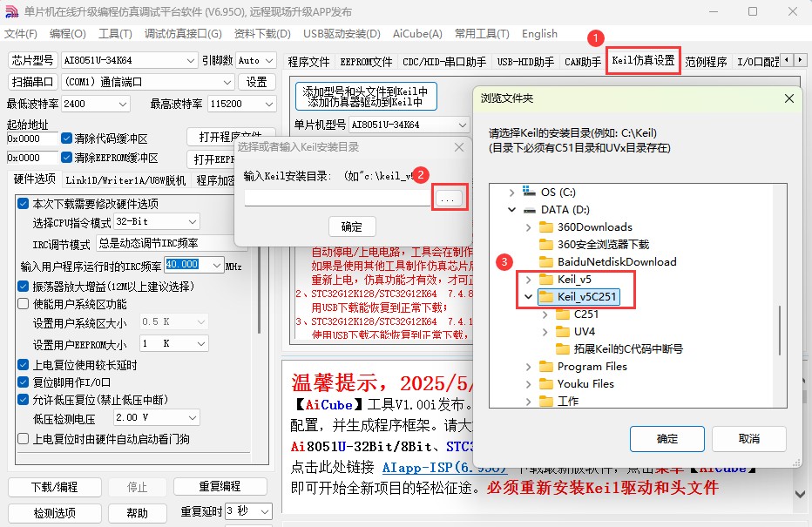Toggle 清除EEPROM缓冲区 checkbox
Screen dimensions: 812x527
(66, 158)
